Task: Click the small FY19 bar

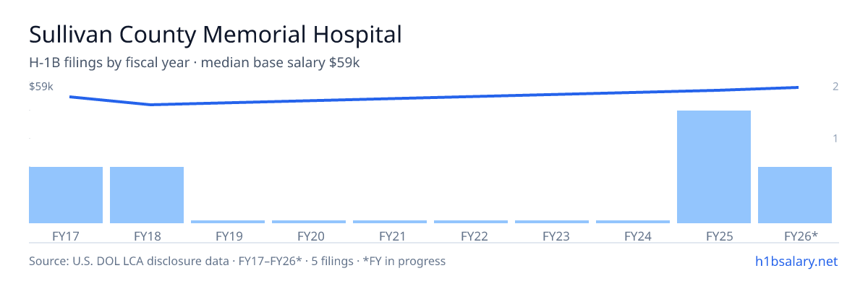Action: coord(228,222)
